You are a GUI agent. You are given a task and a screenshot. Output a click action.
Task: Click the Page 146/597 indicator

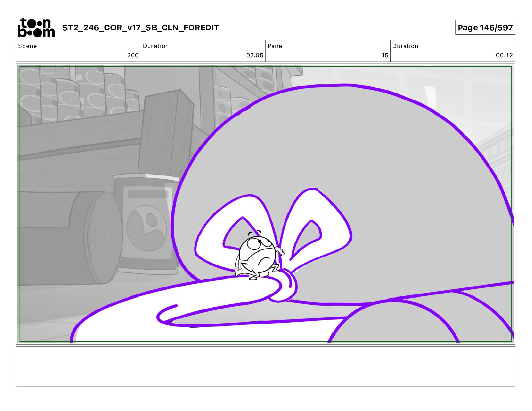point(485,28)
